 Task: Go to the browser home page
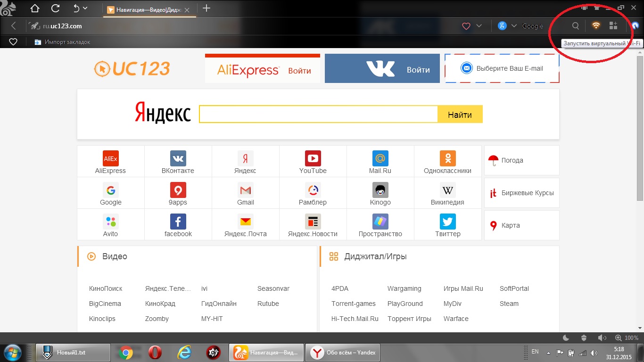pyautogui.click(x=35, y=8)
